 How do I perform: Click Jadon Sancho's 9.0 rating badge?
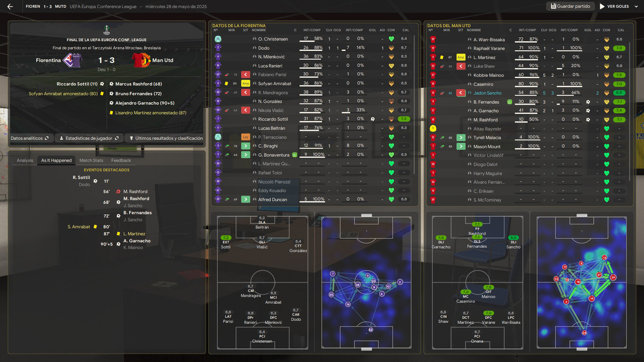click(x=620, y=93)
